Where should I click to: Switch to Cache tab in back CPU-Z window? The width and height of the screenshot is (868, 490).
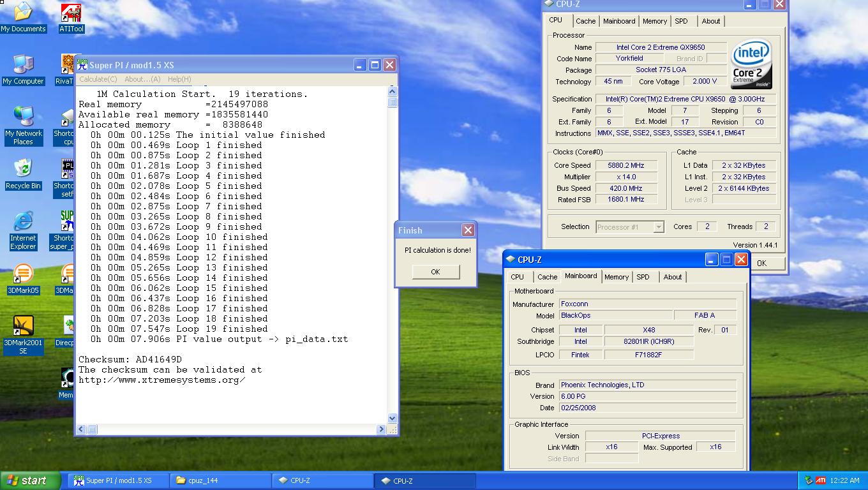585,21
